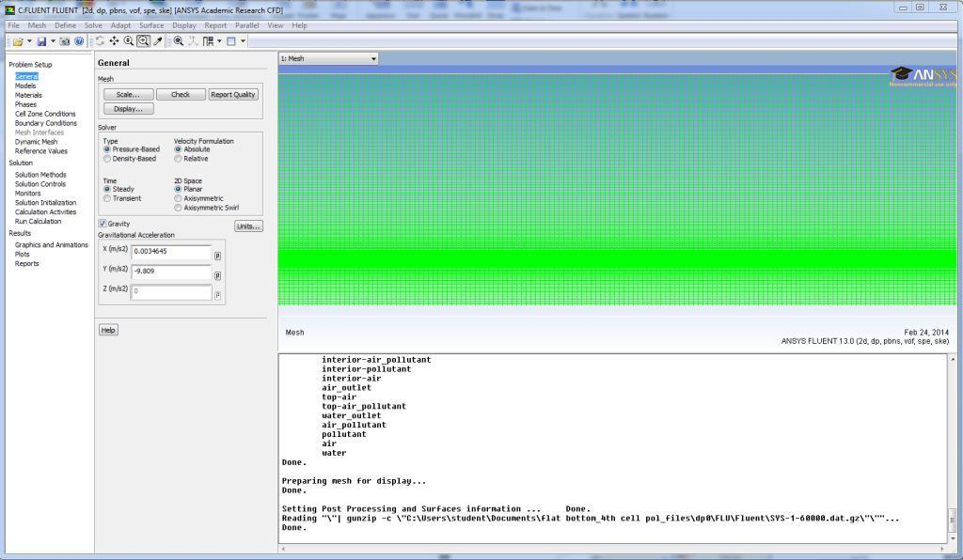963x560 pixels.
Task: Select Density-Based solver type
Action: [107, 159]
